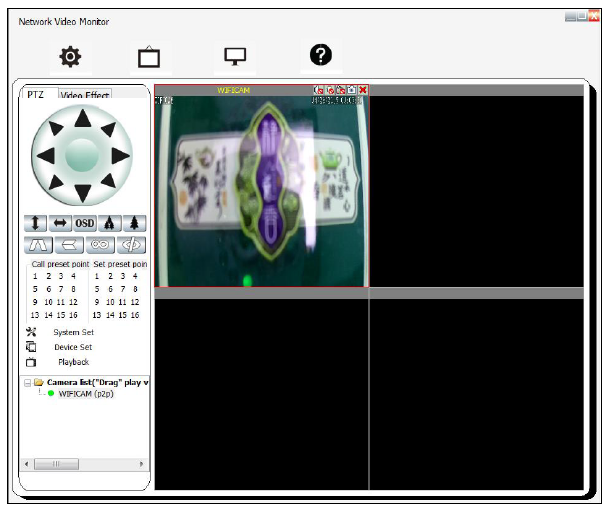Switch to the Video Effect tab

click(85, 95)
